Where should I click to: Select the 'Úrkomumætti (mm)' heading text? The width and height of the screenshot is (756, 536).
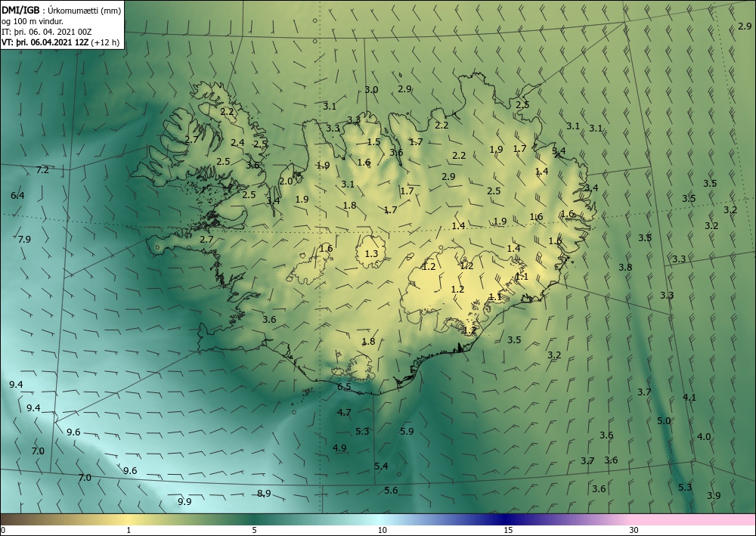pos(85,11)
